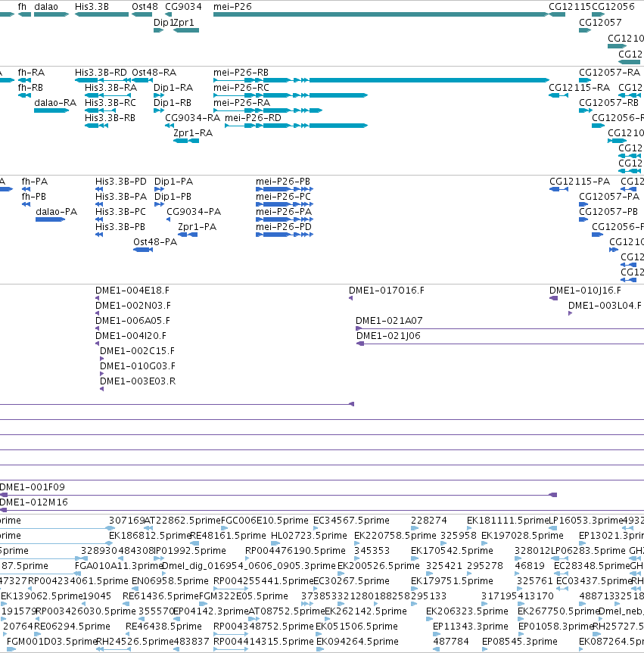Select transcript fh-RB label
Image resolution: width=644 pixels, height=653 pixels.
(x=30, y=88)
